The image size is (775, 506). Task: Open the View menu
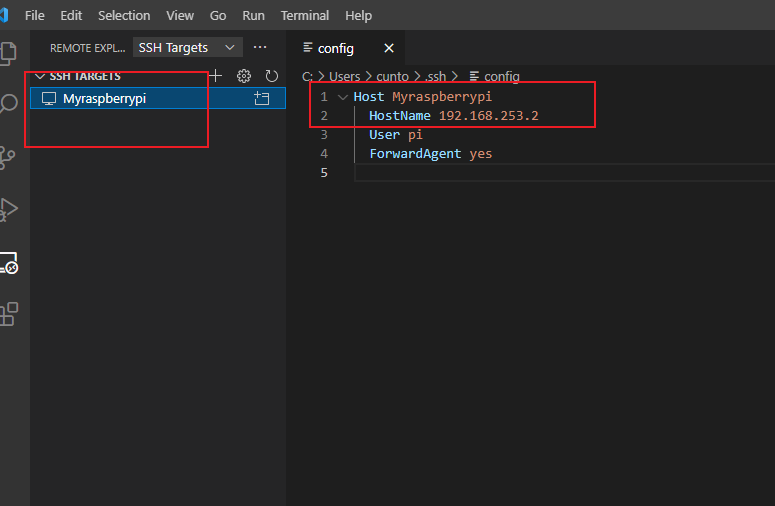click(x=180, y=16)
